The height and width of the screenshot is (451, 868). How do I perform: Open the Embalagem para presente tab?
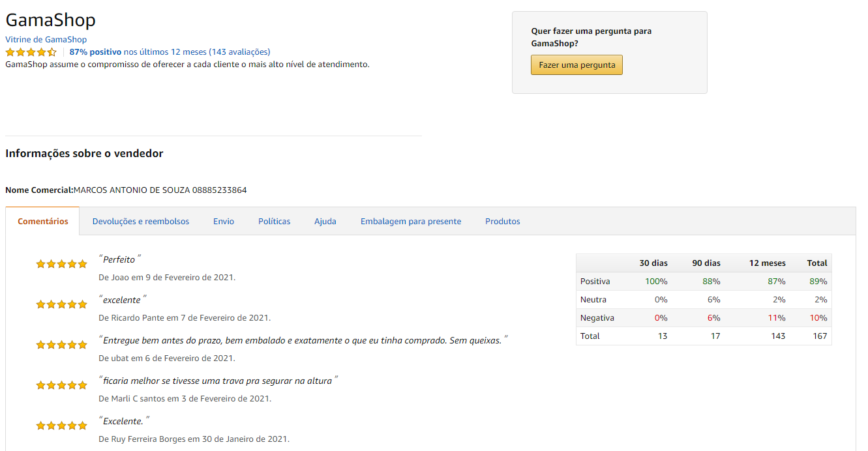coord(411,222)
